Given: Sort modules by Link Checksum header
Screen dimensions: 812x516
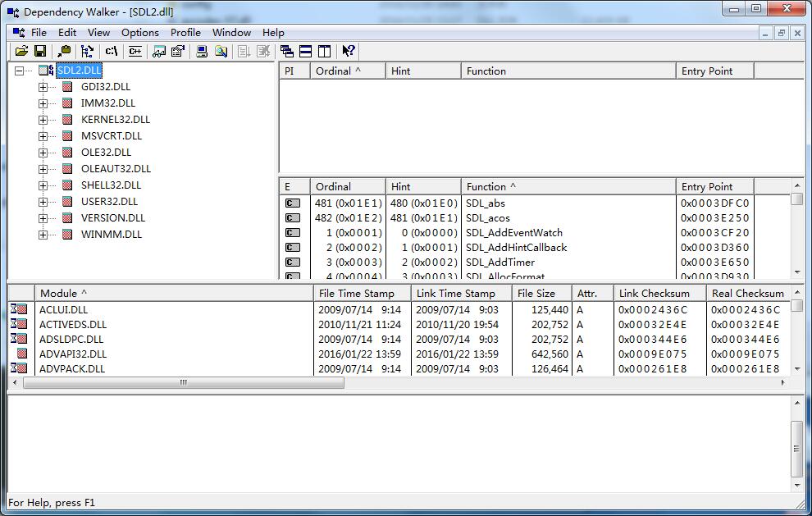Looking at the screenshot, I should 659,293.
